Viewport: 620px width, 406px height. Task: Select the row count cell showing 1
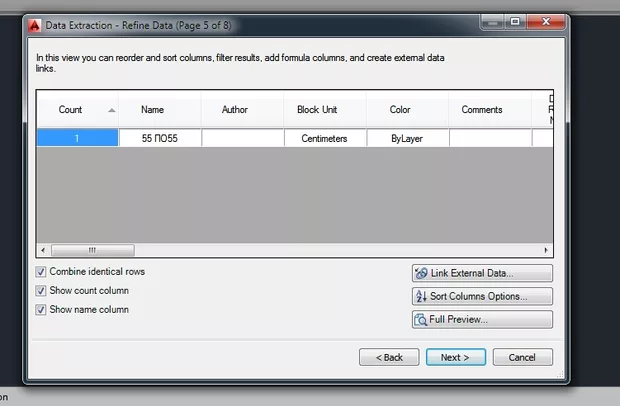pos(77,139)
